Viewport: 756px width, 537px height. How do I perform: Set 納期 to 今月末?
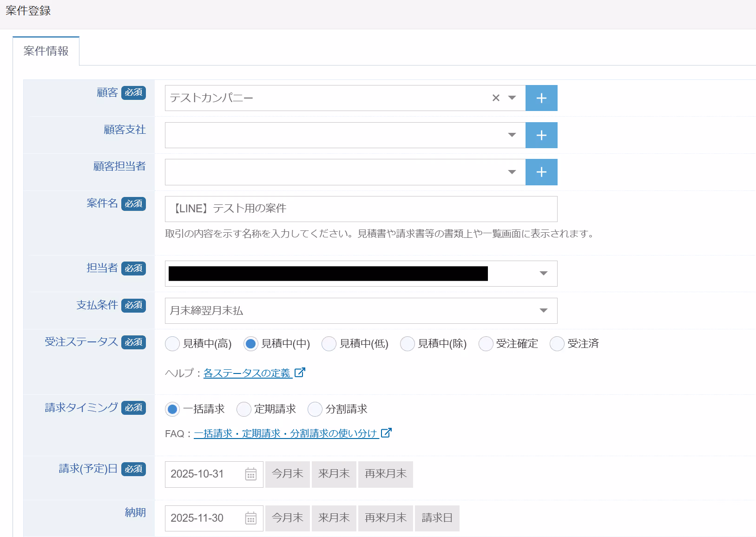tap(288, 518)
